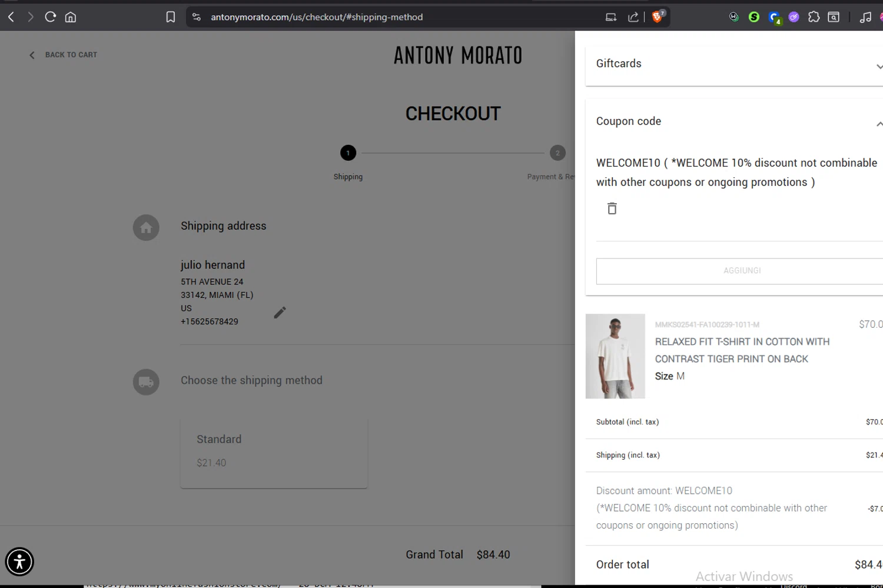883x588 pixels.
Task: Click the install app icon in address bar
Action: (611, 17)
